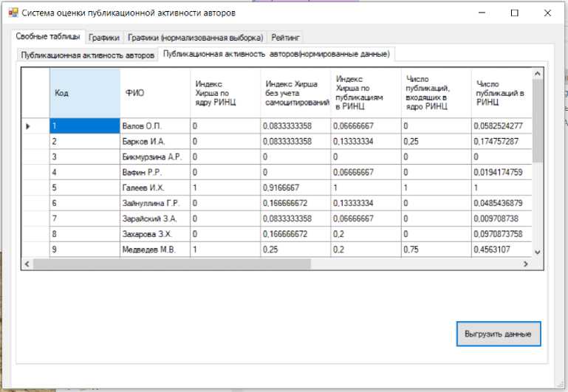Select row header of Галеев И.Х. row
Screen dimensions: 568x392
pos(35,188)
